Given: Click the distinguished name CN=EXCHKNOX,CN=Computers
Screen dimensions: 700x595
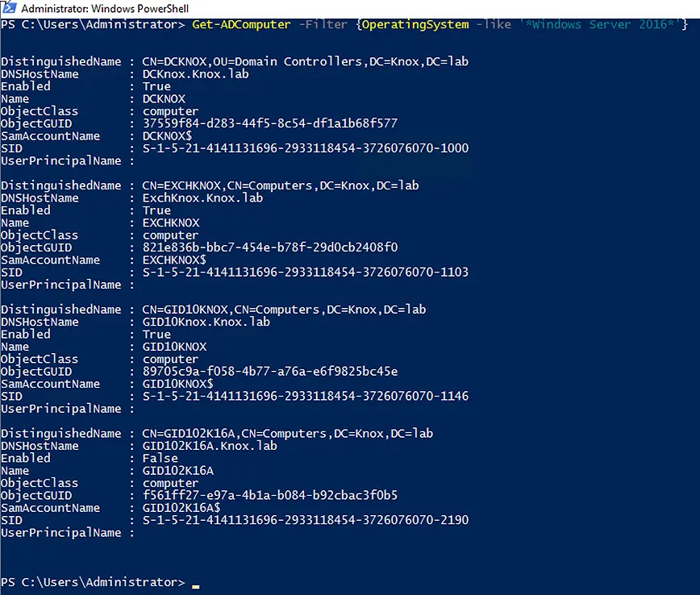Looking at the screenshot, I should [x=281, y=185].
